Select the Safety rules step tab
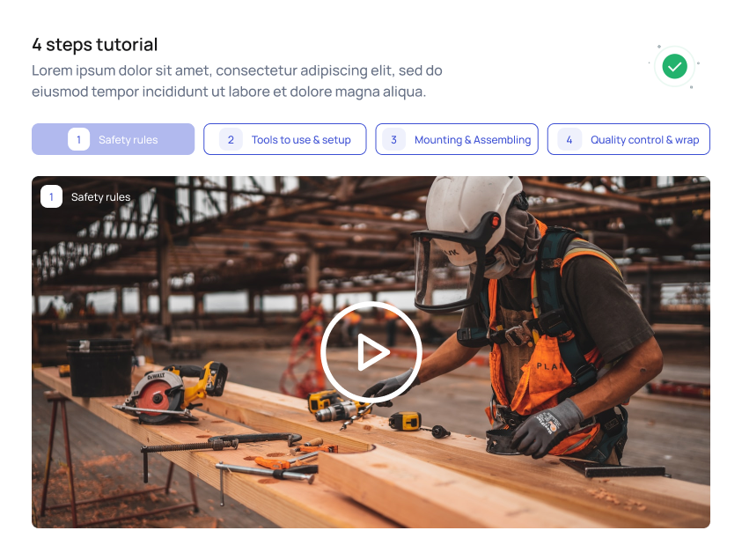The height and width of the screenshot is (560, 742). pos(113,139)
